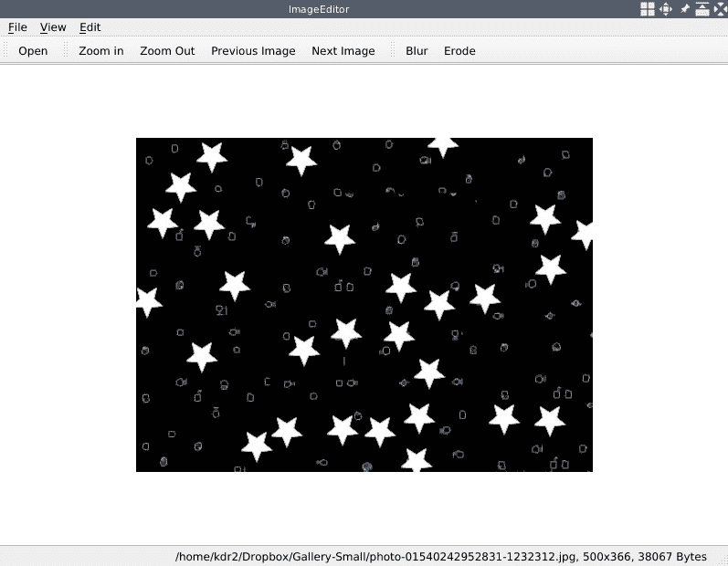Image resolution: width=728 pixels, height=566 pixels.
Task: Click Zoom Out in the toolbar
Action: [167, 51]
